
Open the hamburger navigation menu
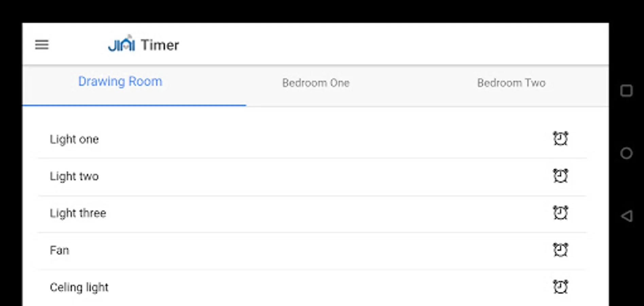click(42, 45)
